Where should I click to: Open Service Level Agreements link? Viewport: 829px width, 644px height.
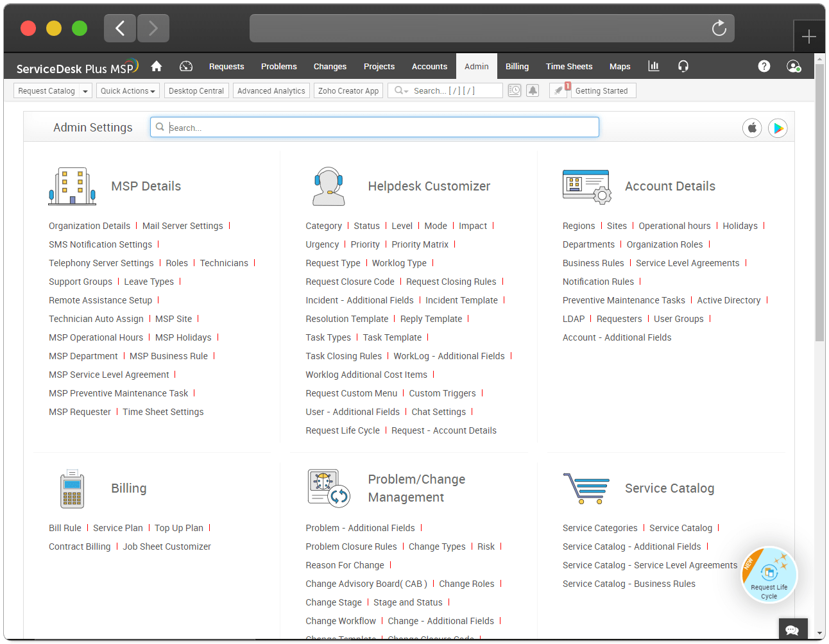tap(688, 263)
